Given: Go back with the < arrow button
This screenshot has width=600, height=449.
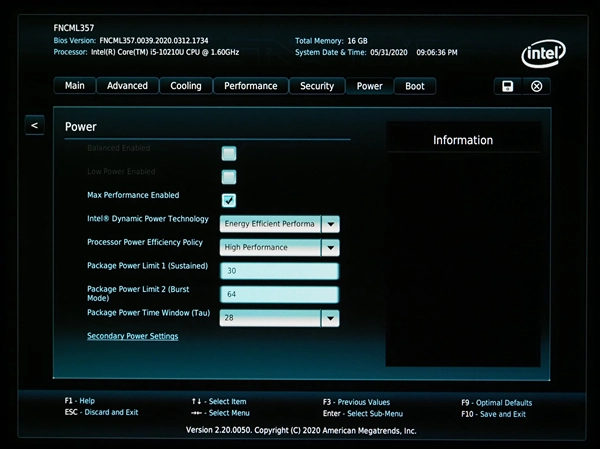Looking at the screenshot, I should pyautogui.click(x=34, y=125).
